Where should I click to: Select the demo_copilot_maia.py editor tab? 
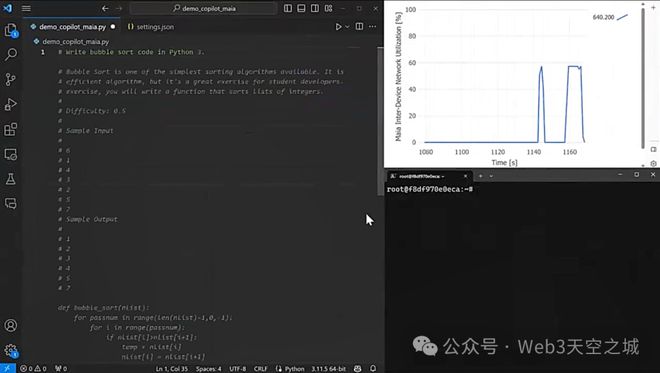click(72, 27)
